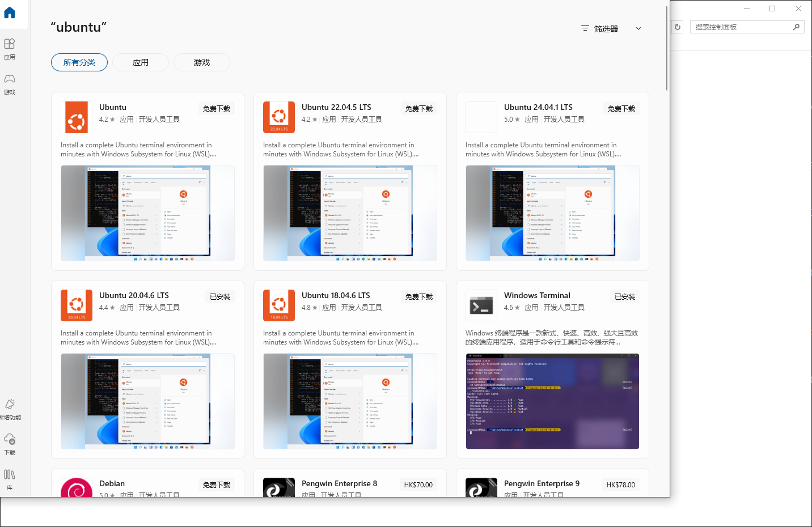Click the filter lines icon beside 筛选器
Viewport: 812px width, 527px height.
pos(585,28)
